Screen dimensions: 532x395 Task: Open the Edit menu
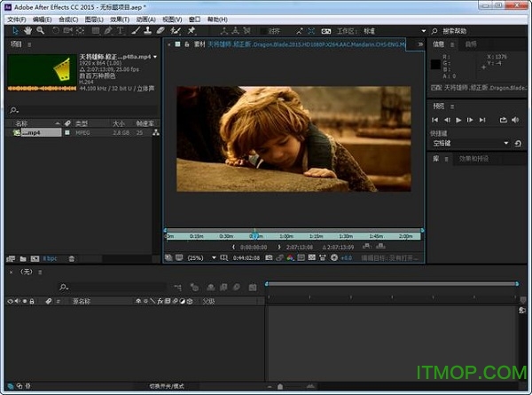pyautogui.click(x=43, y=20)
